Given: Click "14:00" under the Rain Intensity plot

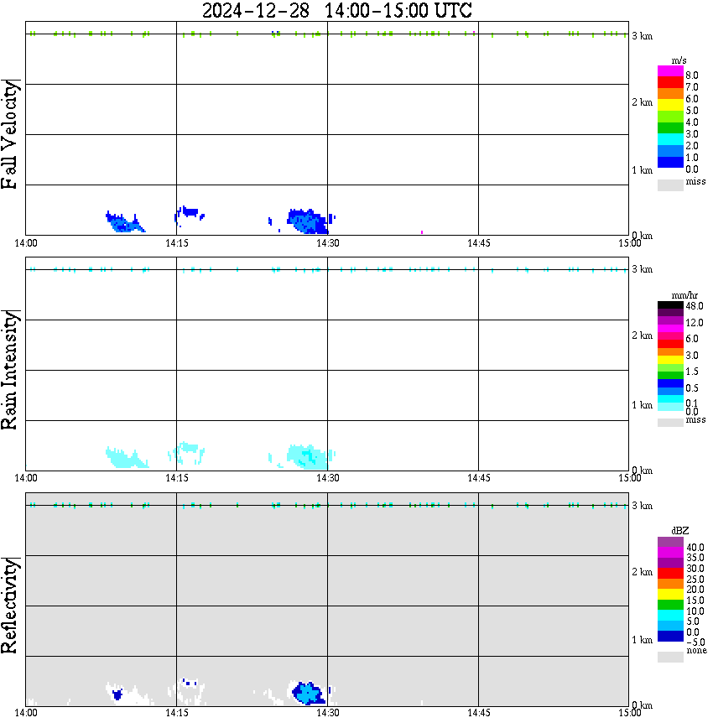Looking at the screenshot, I should pos(26,478).
